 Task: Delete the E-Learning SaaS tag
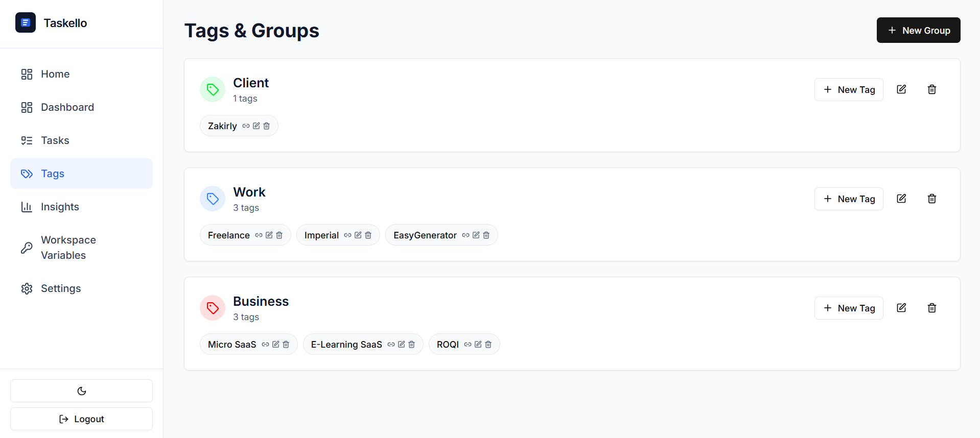[412, 344]
